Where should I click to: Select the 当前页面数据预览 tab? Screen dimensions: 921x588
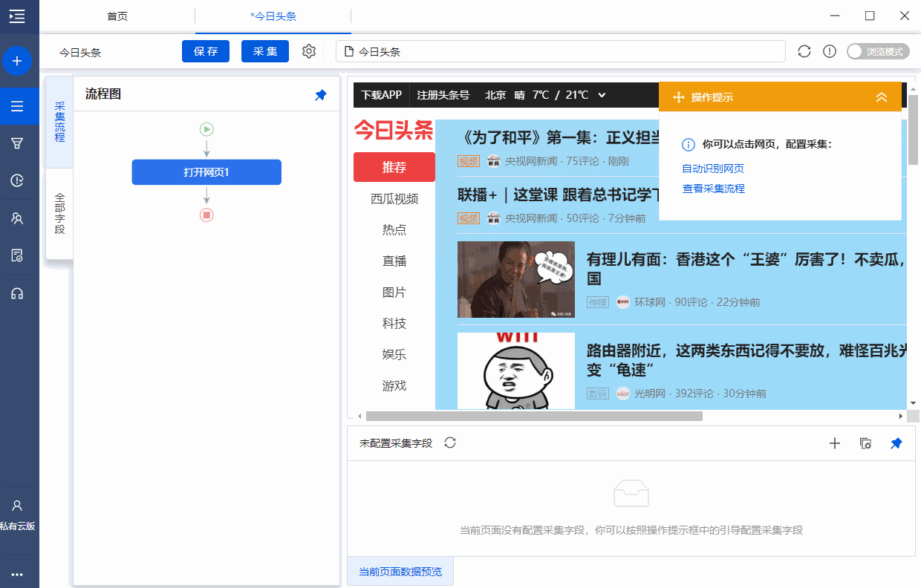400,572
